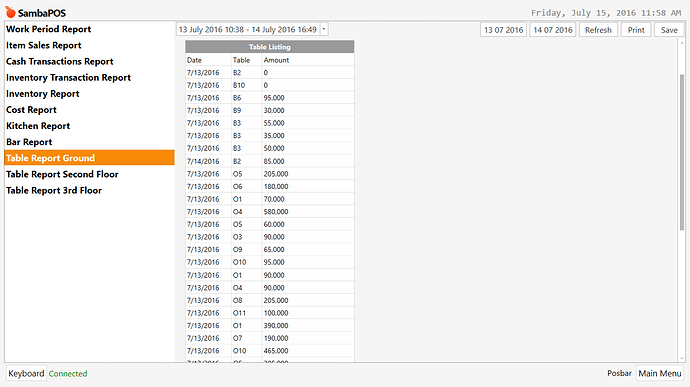The height and width of the screenshot is (387, 690).
Task: Click the amount 55.000
Action: [x=274, y=123]
